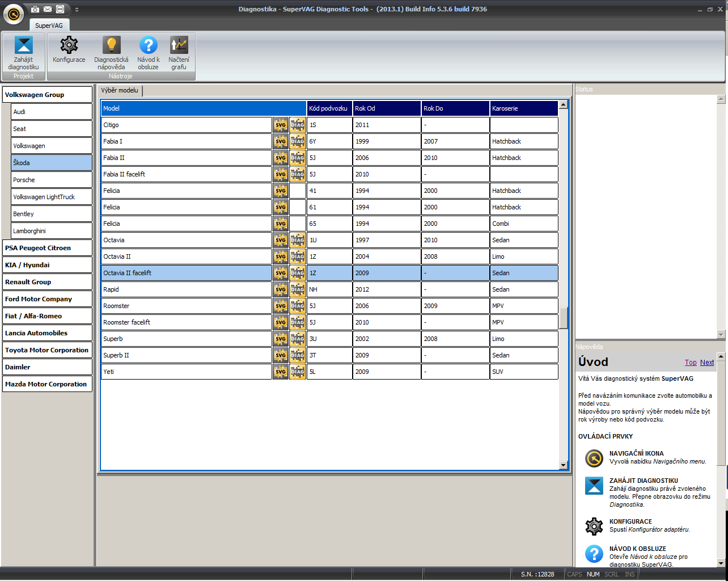Viewport: 728px width, 581px height.
Task: Expand PSA Peugeot Citroen group
Action: [47, 248]
